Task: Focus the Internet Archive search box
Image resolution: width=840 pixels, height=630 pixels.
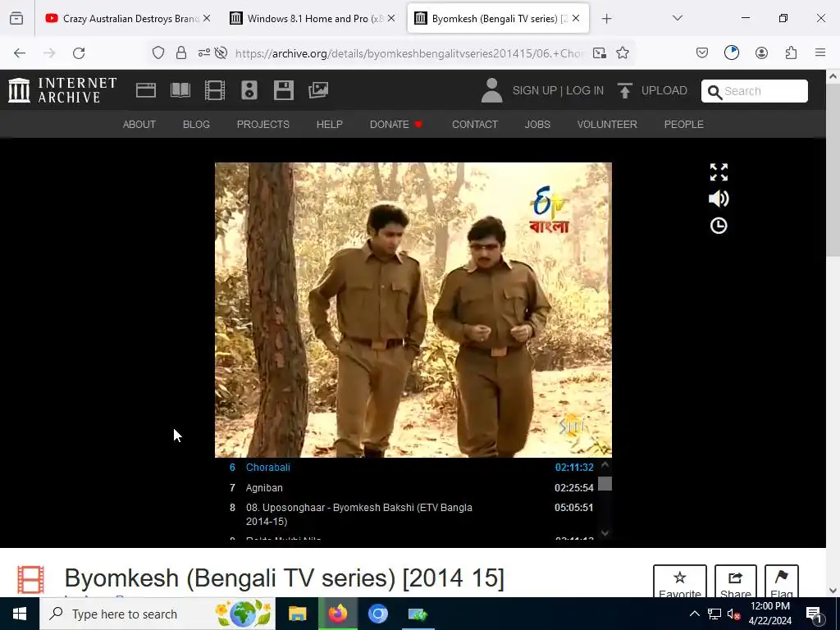Action: (x=755, y=91)
